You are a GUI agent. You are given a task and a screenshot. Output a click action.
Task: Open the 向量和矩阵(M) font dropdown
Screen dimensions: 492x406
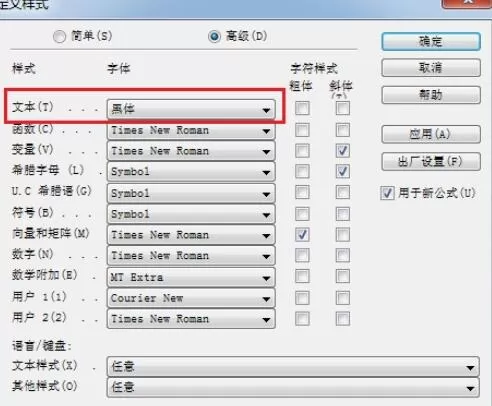coord(191,235)
